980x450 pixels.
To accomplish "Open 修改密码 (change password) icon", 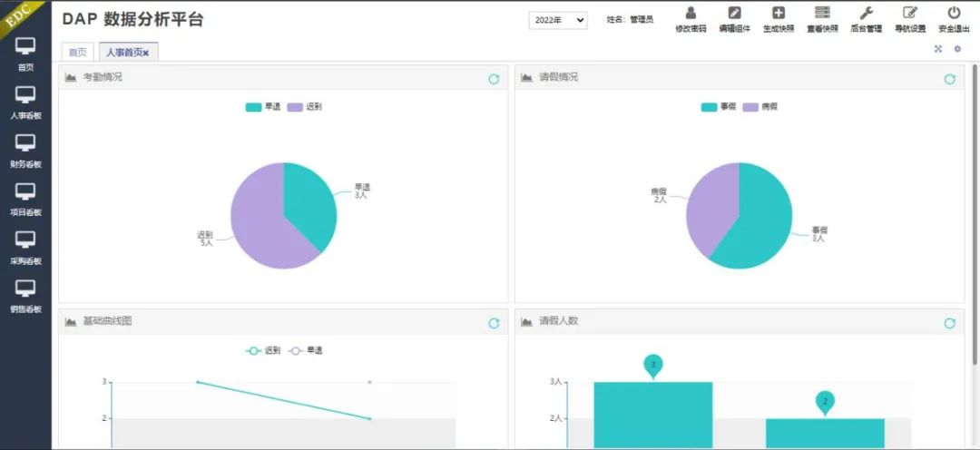I will (691, 13).
